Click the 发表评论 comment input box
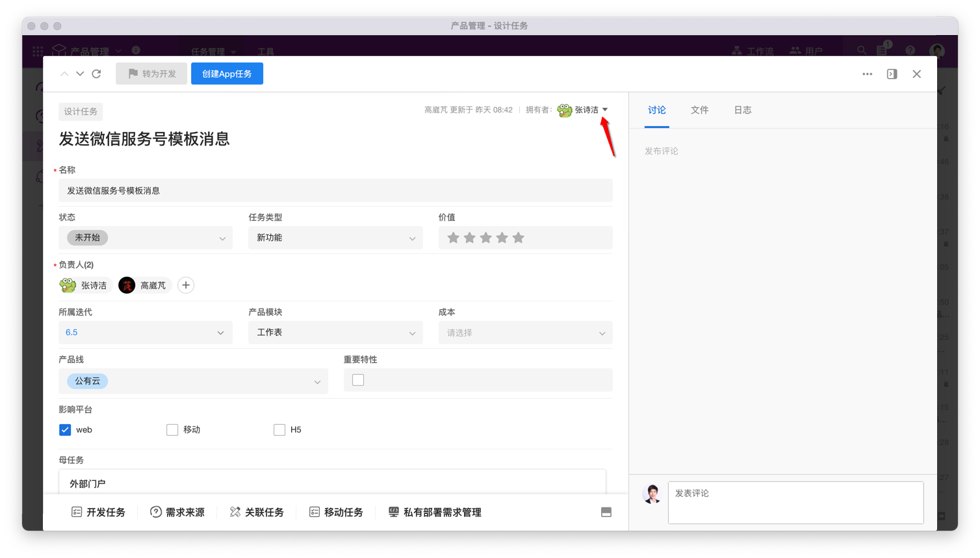The image size is (980, 558). 795,502
